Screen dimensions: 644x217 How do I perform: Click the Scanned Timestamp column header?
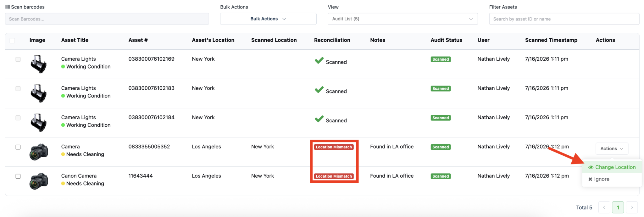(551, 40)
